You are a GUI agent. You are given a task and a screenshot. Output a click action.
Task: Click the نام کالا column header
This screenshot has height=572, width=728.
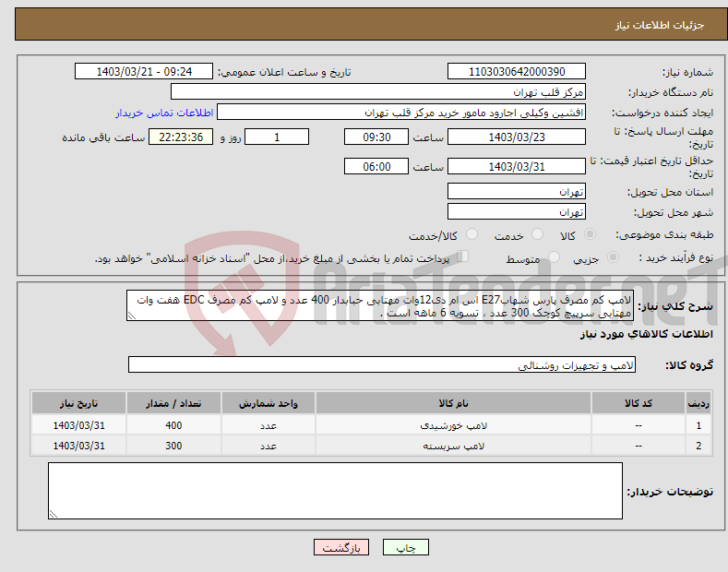point(453,403)
